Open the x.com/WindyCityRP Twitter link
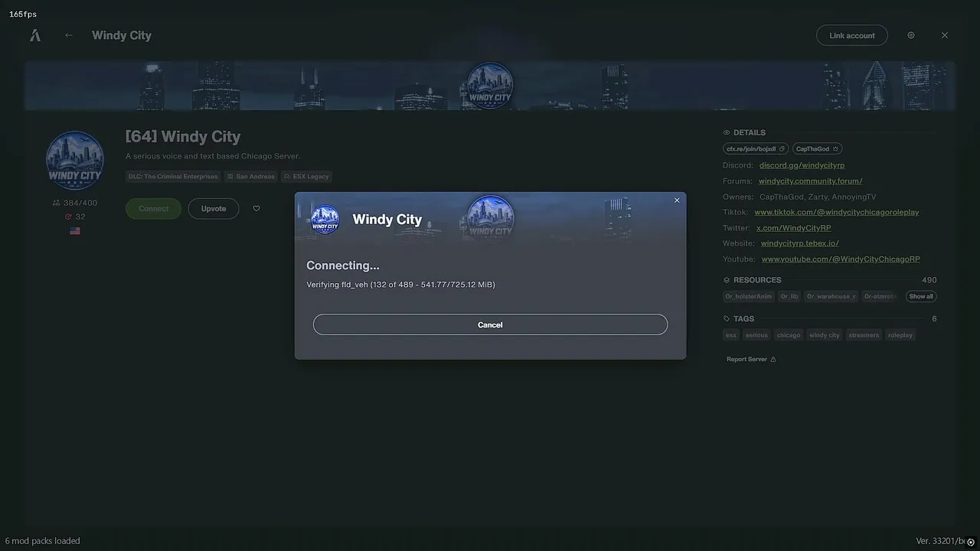Viewport: 980px width, 551px height. 794,228
